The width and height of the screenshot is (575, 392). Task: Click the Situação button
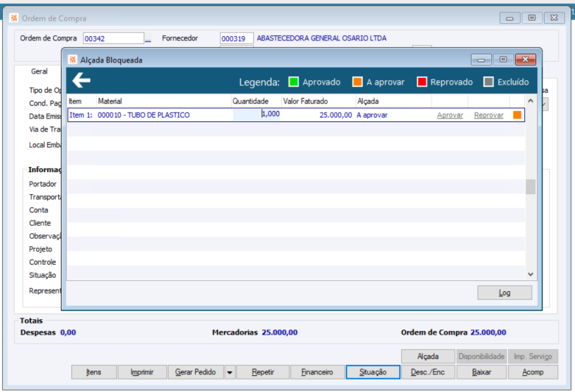[373, 372]
